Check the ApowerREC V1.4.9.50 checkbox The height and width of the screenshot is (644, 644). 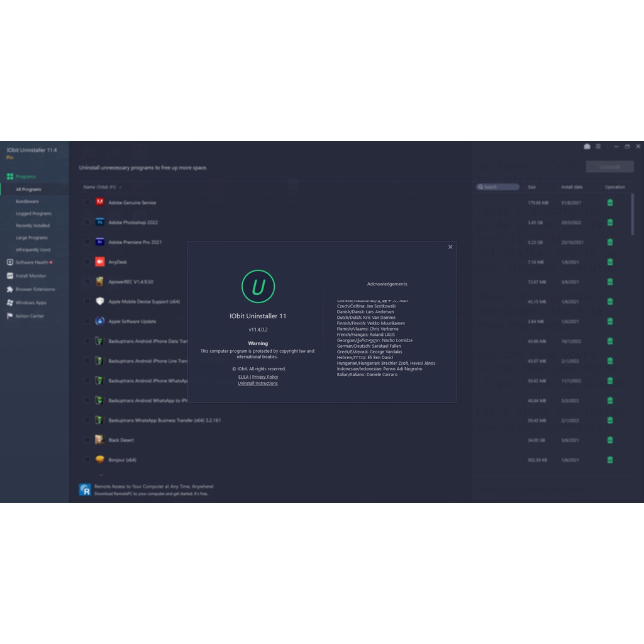coord(87,282)
